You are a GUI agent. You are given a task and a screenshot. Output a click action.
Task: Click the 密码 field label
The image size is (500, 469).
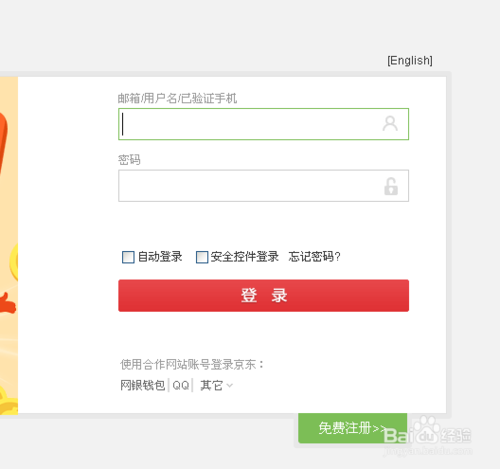pyautogui.click(x=129, y=160)
